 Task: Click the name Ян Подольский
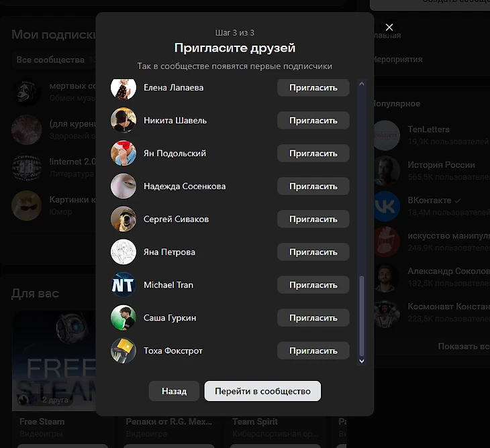pos(175,154)
